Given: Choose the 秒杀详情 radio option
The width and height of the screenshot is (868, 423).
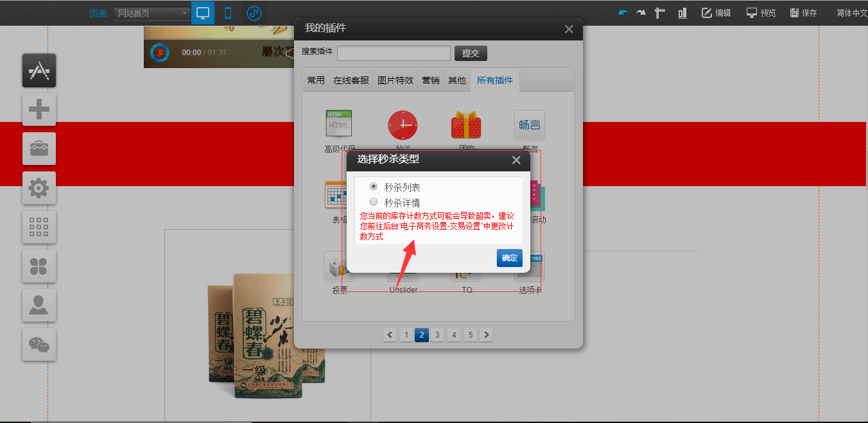Looking at the screenshot, I should point(374,202).
